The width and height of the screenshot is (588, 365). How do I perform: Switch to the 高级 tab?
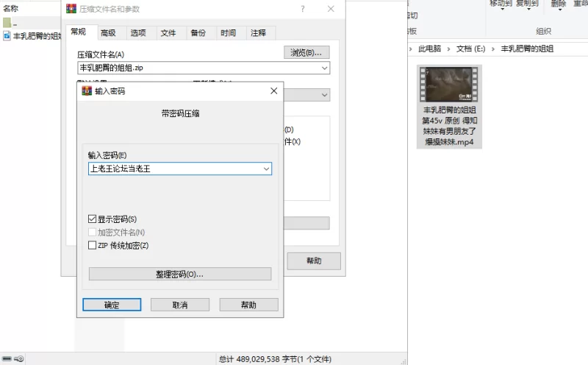[x=108, y=33]
